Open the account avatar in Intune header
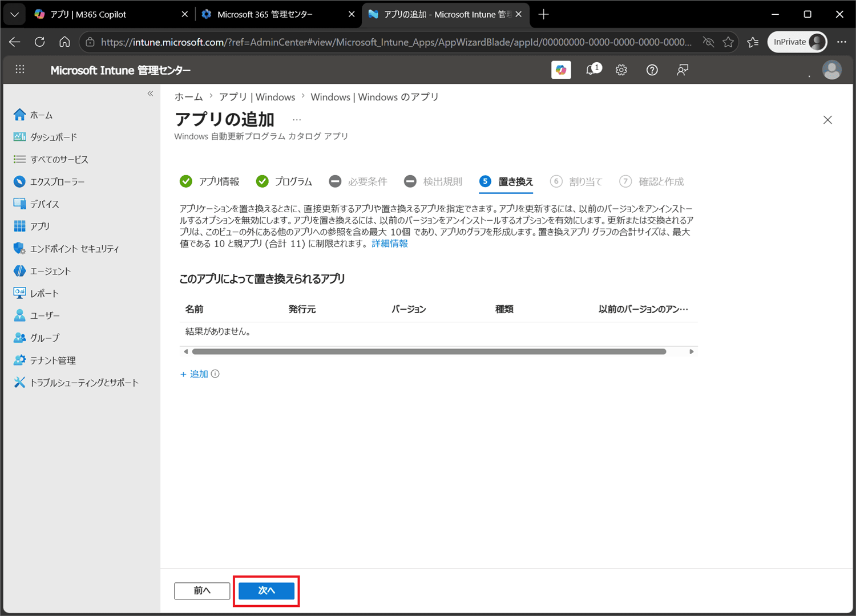This screenshot has height=616, width=856. pos(831,70)
